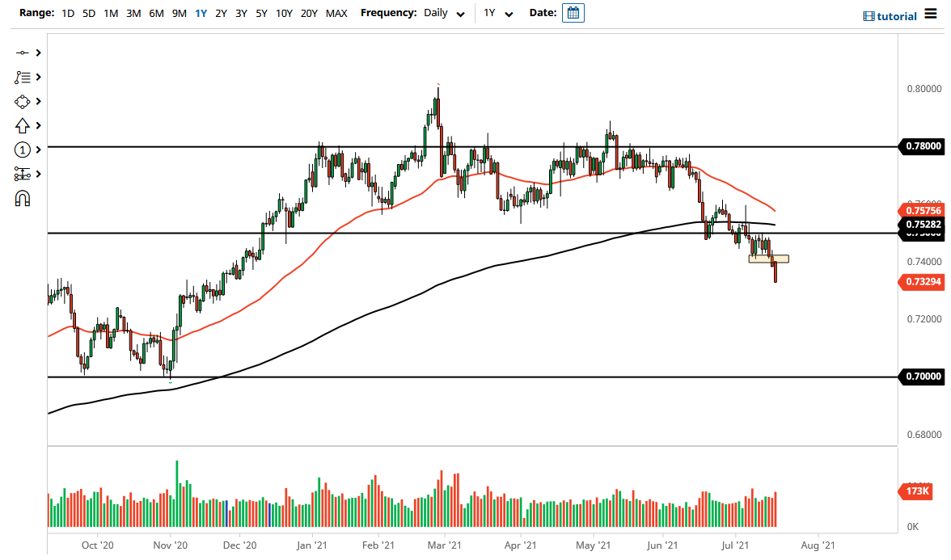Select the 1D range option
Screen dimensions: 951x560
tap(68, 14)
